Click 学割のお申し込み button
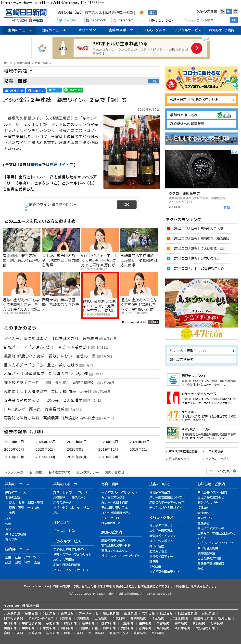 [202, 115]
